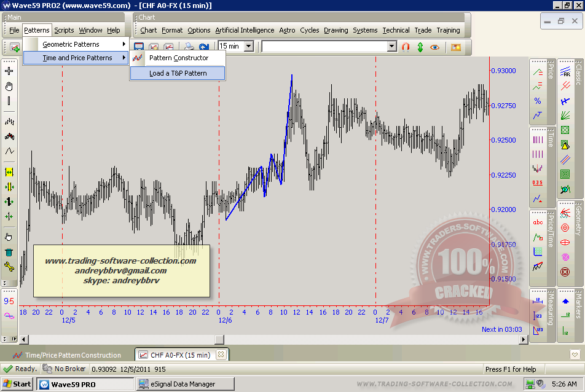Choose the line chart style icon
This screenshot has width=585, height=392.
pyautogui.click(x=9, y=151)
